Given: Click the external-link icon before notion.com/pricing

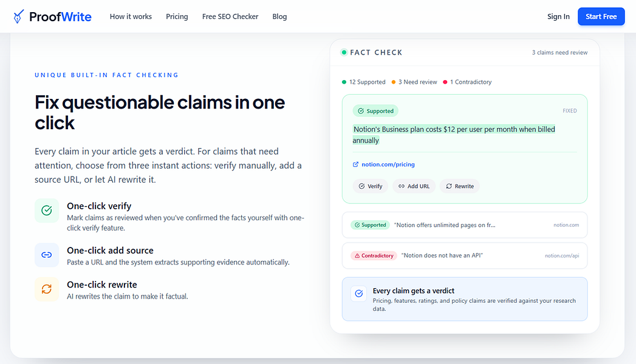Looking at the screenshot, I should coord(355,164).
